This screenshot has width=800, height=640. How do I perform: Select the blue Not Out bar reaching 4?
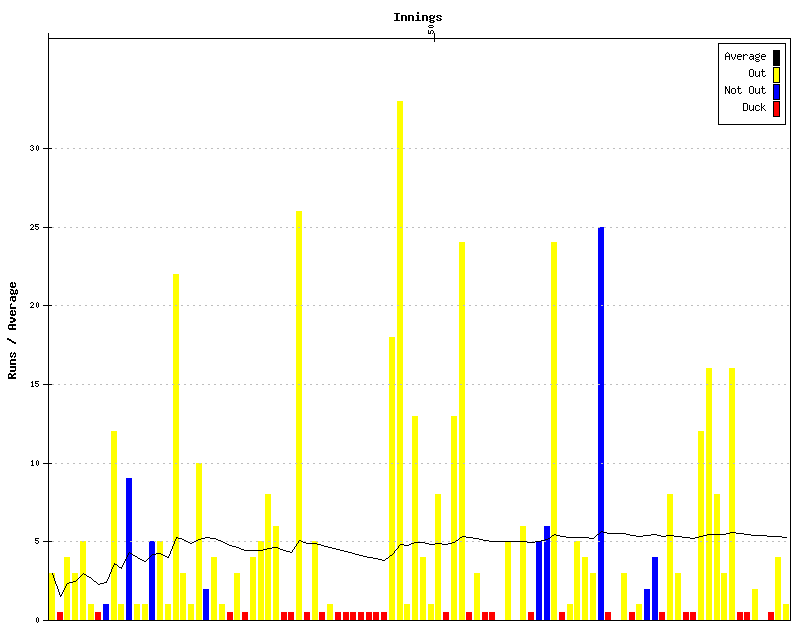coord(655,588)
